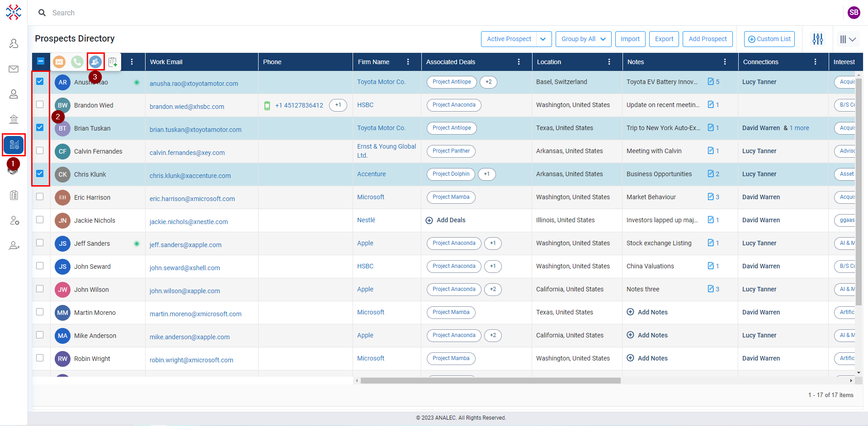868x426 pixels.
Task: Open Connections column options menu
Action: [815, 62]
